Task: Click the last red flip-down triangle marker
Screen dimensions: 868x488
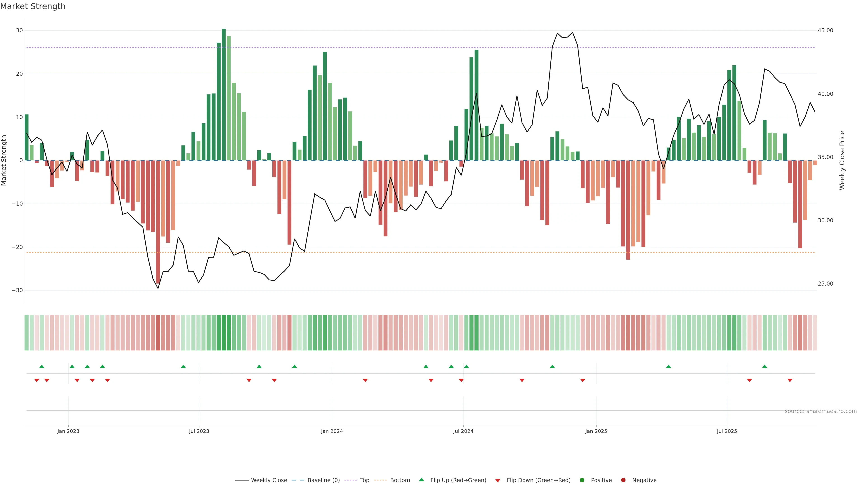Action: (790, 380)
